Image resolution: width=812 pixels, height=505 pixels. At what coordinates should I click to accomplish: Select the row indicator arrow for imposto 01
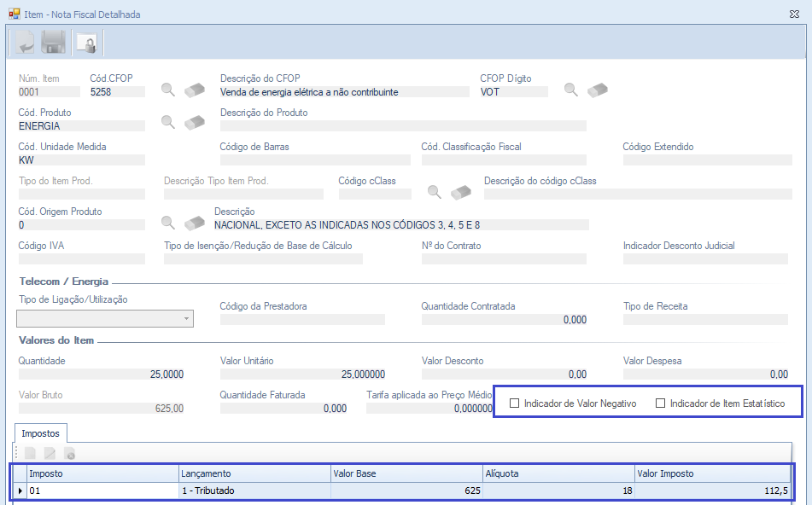[x=20, y=490]
